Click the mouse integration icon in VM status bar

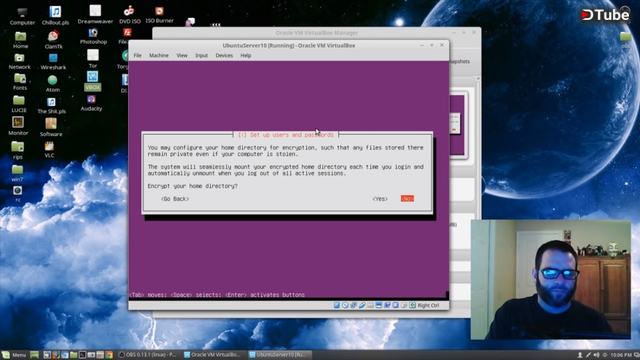coord(404,305)
